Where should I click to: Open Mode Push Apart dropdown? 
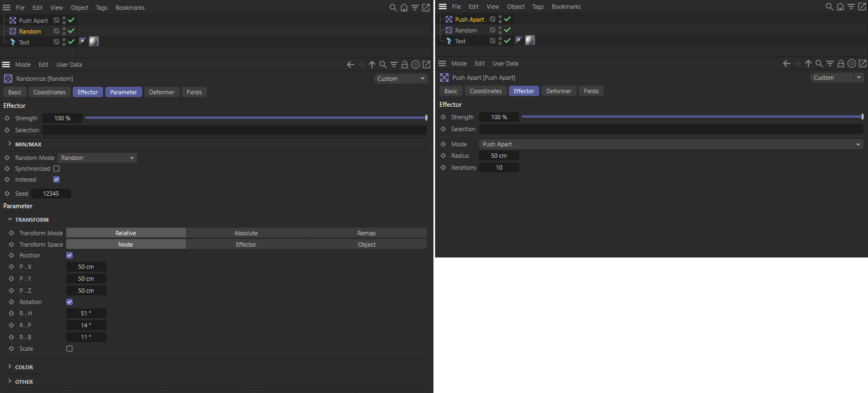pos(671,144)
